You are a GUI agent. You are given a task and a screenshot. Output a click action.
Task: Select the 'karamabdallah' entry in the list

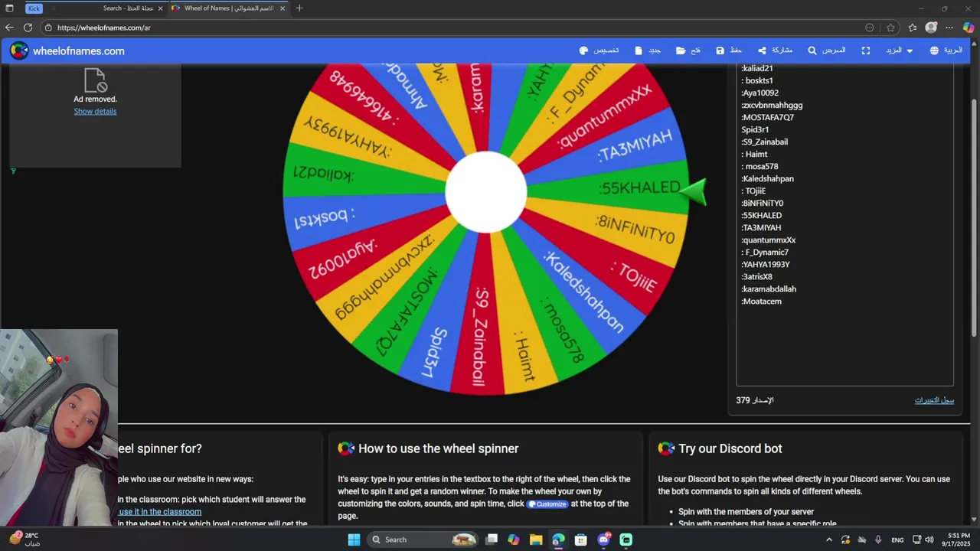[769, 289]
